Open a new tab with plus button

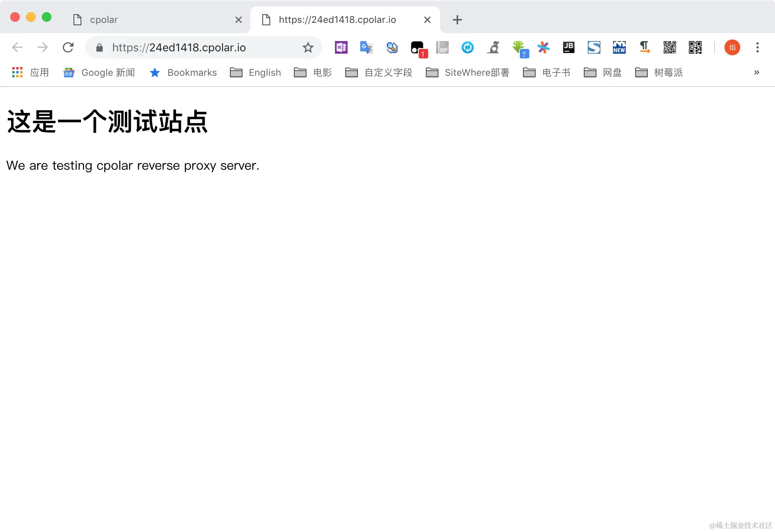[x=457, y=20]
